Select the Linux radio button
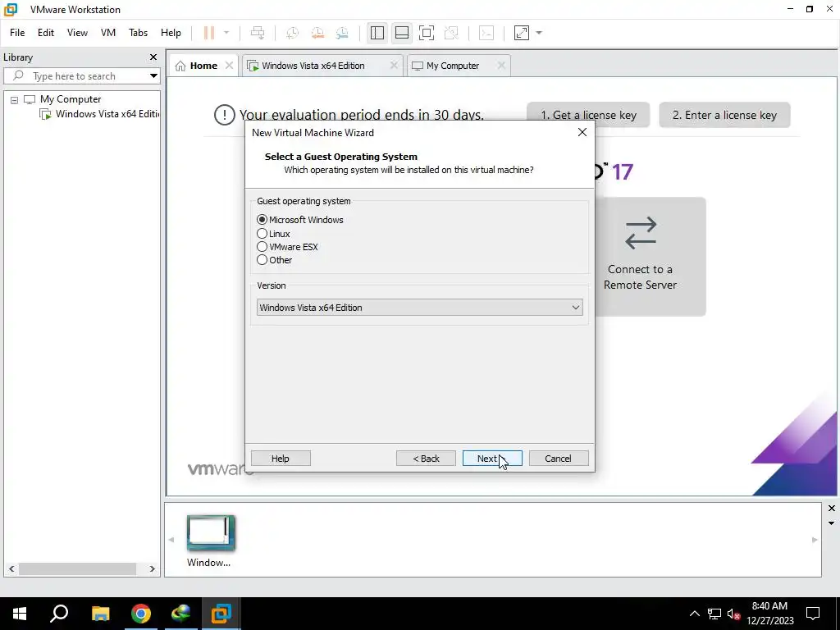840x630 pixels. [x=262, y=234]
